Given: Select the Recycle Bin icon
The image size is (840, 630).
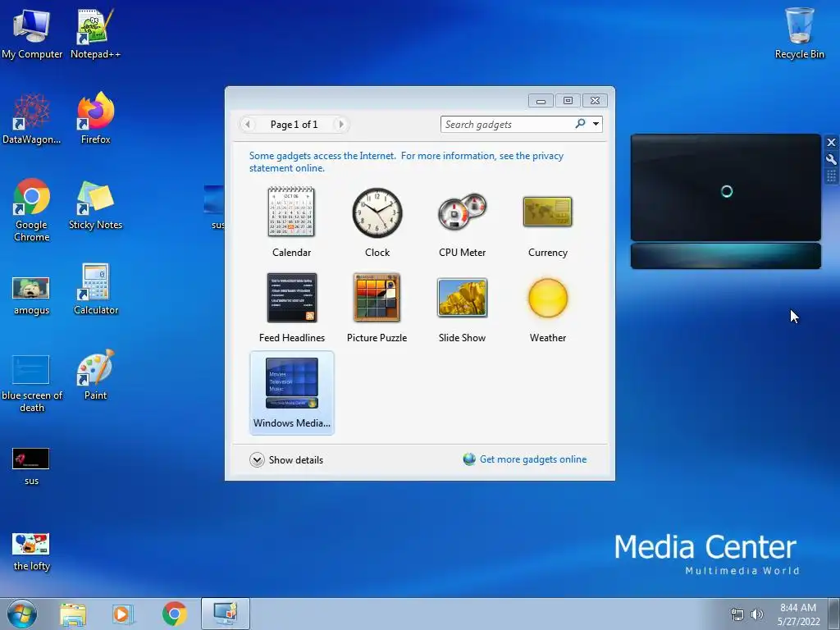Looking at the screenshot, I should [x=799, y=33].
